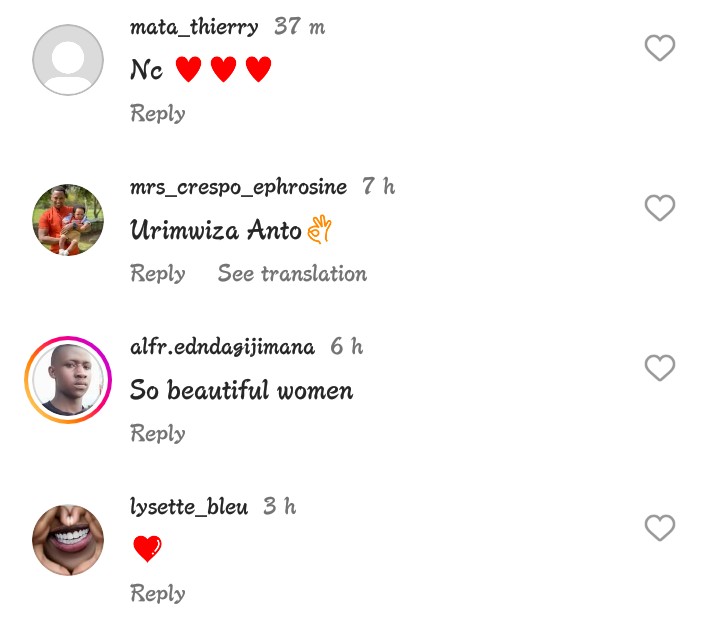Click the "So beautiful women" comment text
Screen dimensions: 720x629
(x=241, y=390)
